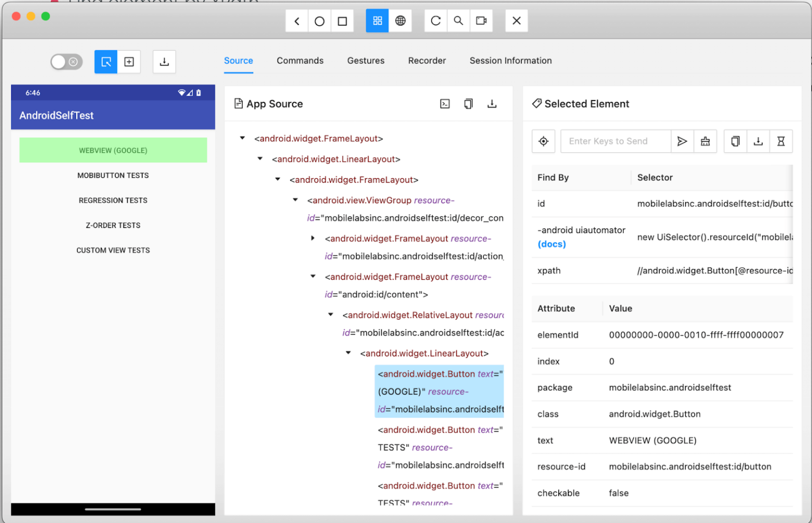812x523 pixels.
Task: Collapse the android.view.ViewGroup node
Action: tap(294, 200)
